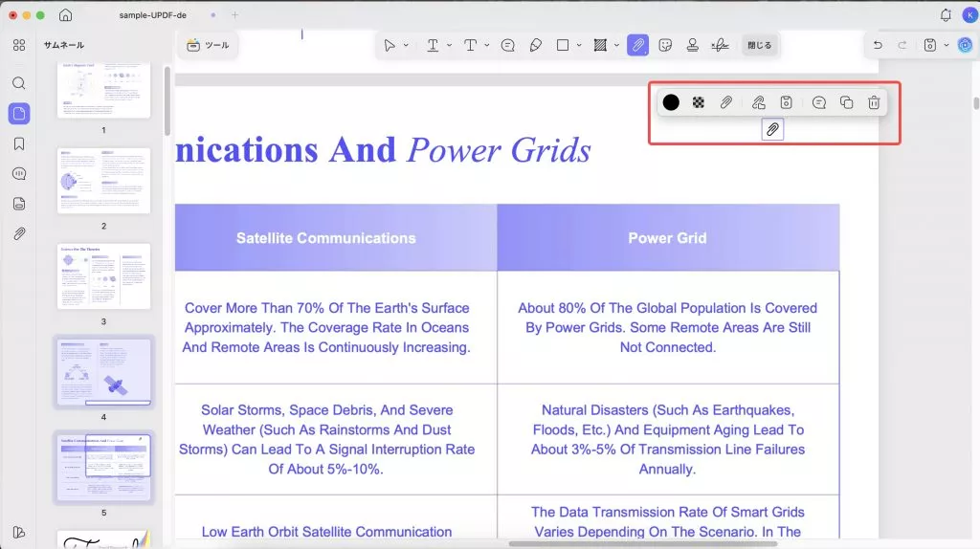Image resolution: width=980 pixels, height=549 pixels.
Task: Click the horizontal scrollbar at bottom
Action: tap(643, 544)
